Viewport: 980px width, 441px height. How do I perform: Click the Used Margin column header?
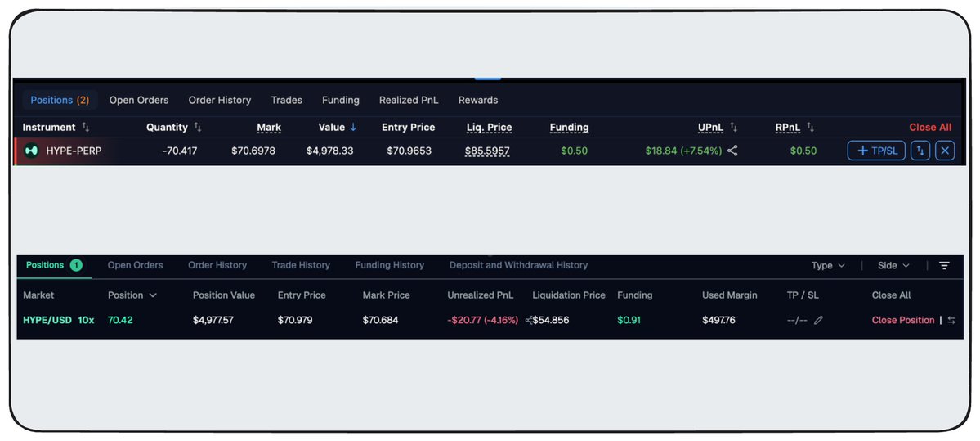point(729,295)
